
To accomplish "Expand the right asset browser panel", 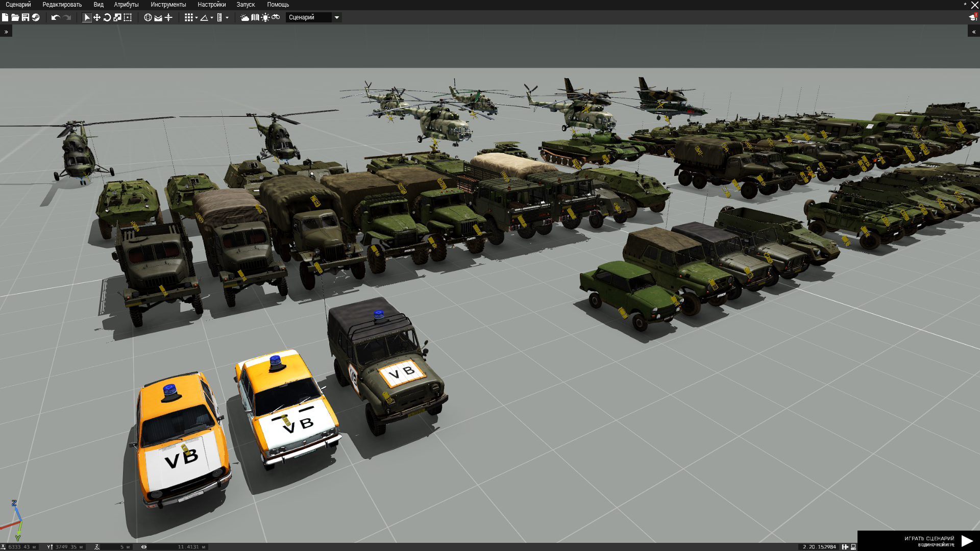I will 974,32.
